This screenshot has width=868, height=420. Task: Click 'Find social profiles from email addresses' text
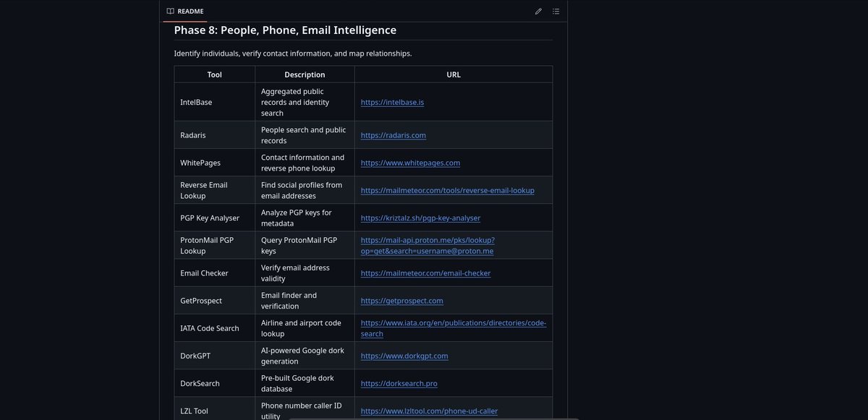click(x=302, y=190)
